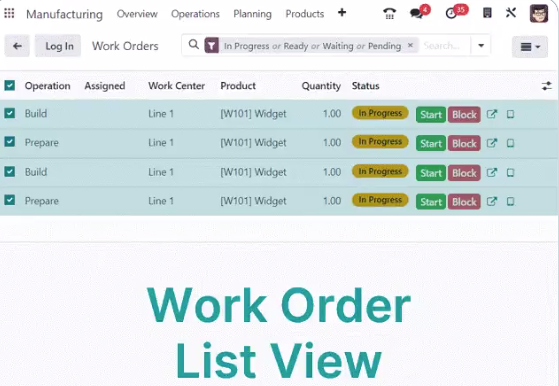Click Start on second Build row
The height and width of the screenshot is (386, 559).
(431, 173)
